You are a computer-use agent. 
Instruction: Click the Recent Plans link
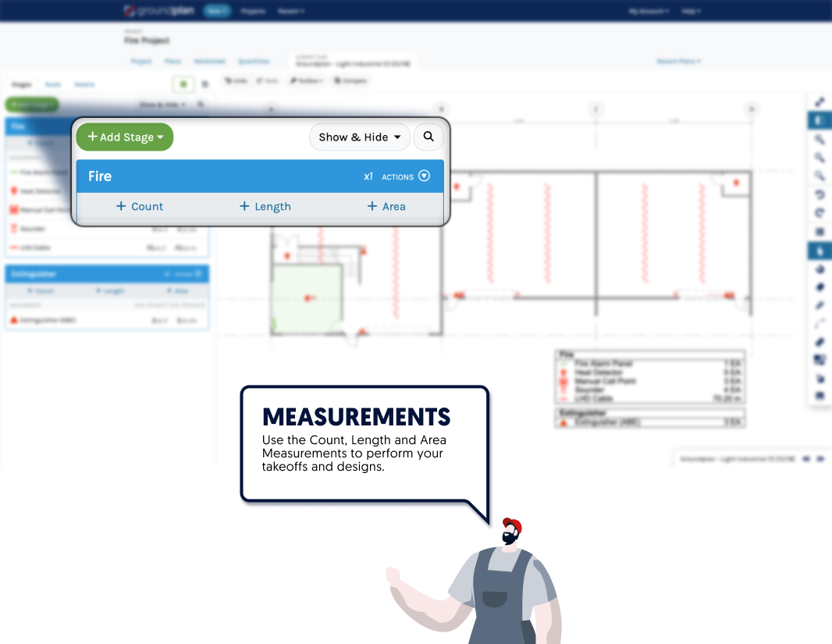678,61
